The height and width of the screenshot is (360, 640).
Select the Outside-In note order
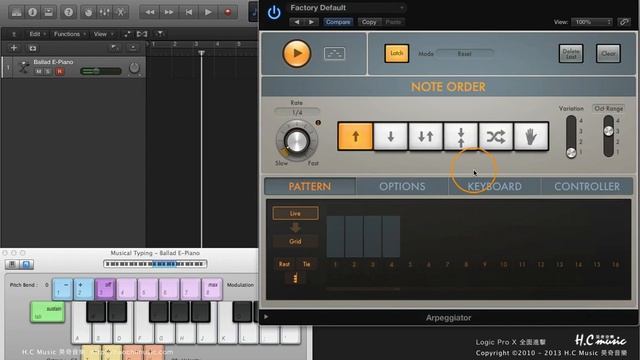point(461,136)
